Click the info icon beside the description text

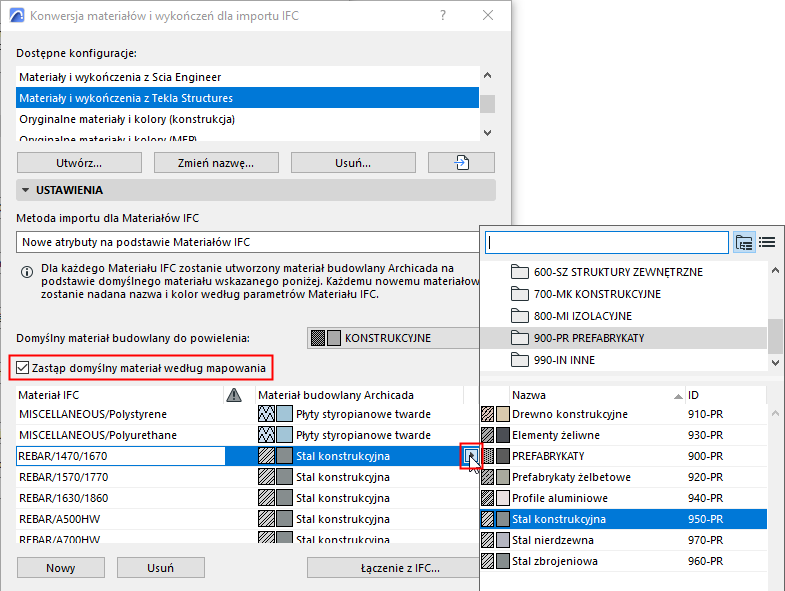point(27,272)
